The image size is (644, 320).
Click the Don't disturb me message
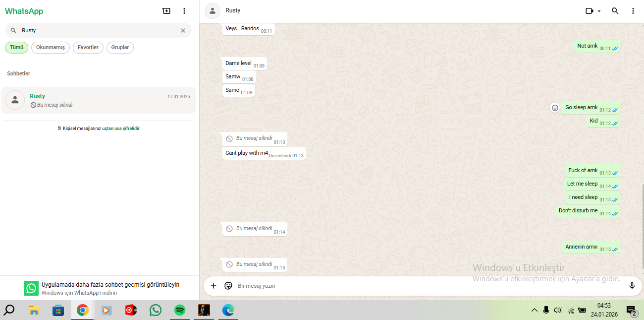pyautogui.click(x=589, y=211)
